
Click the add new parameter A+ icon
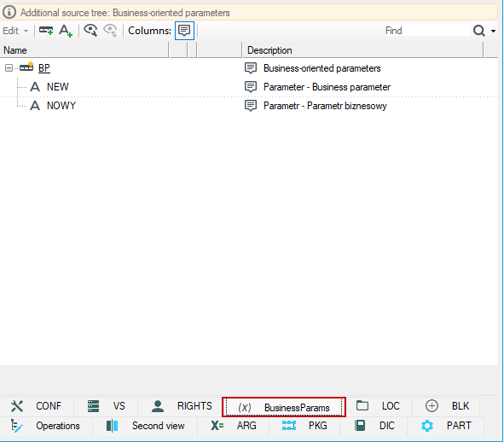66,31
